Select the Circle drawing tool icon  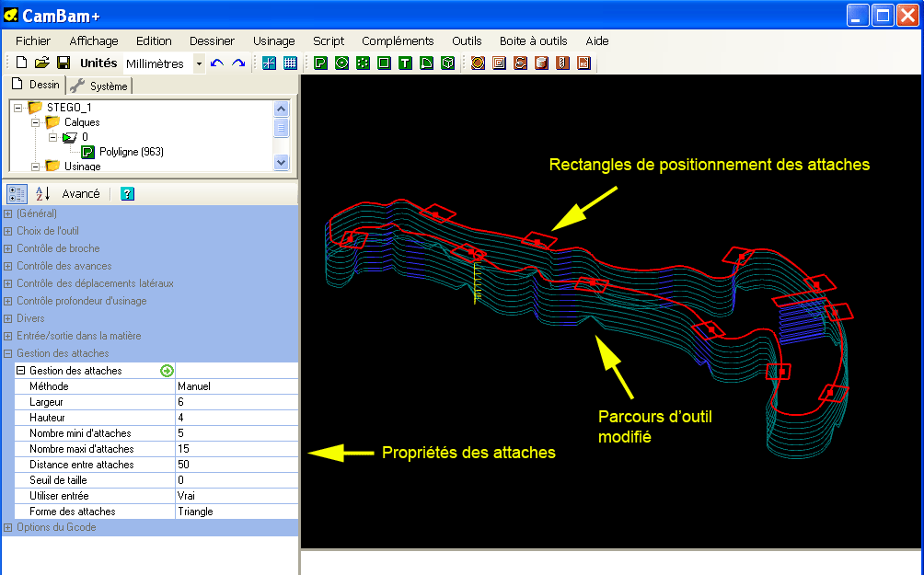(x=341, y=63)
